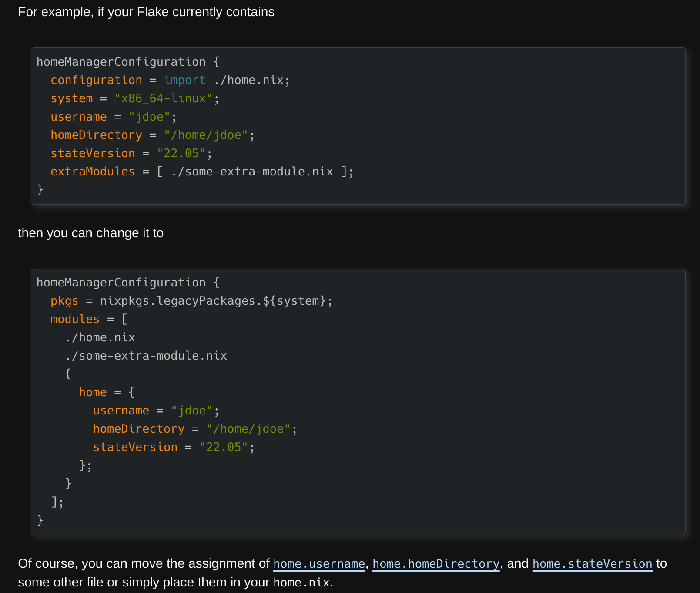This screenshot has height=593, width=700.
Task: Click the standalone "./home.nix" modules list entry
Action: (x=100, y=337)
